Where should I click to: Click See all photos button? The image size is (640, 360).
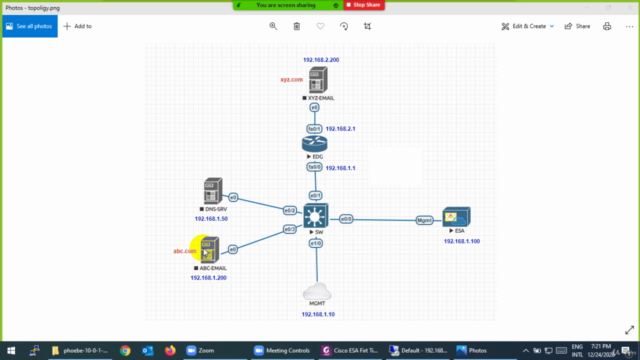tap(30, 26)
